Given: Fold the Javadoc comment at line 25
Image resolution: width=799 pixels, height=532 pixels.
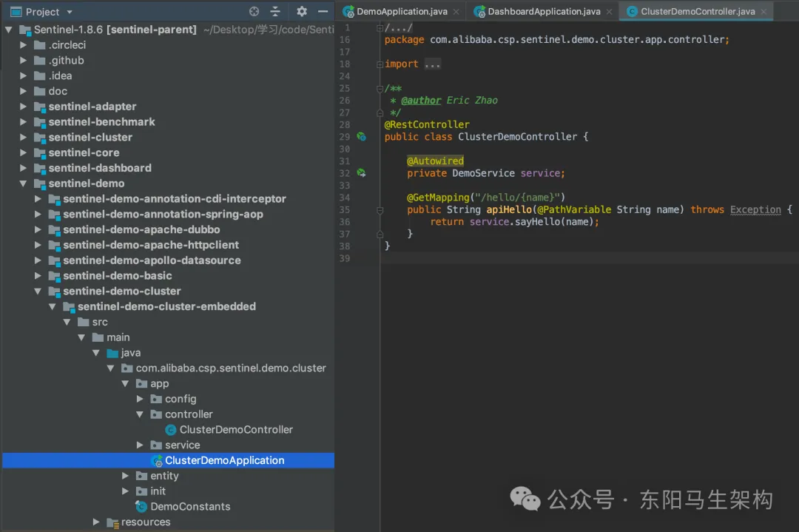Looking at the screenshot, I should click(380, 89).
